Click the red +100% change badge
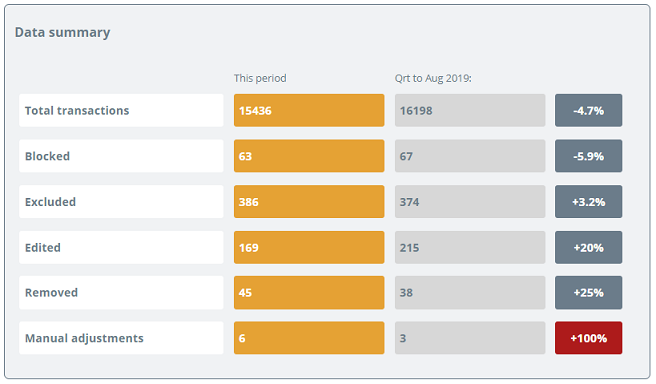 (x=589, y=338)
